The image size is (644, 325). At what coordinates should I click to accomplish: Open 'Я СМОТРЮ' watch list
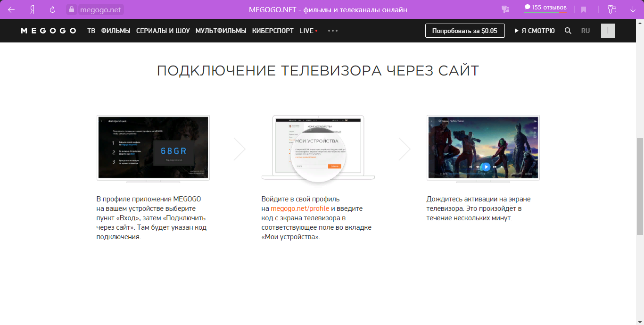click(x=535, y=31)
